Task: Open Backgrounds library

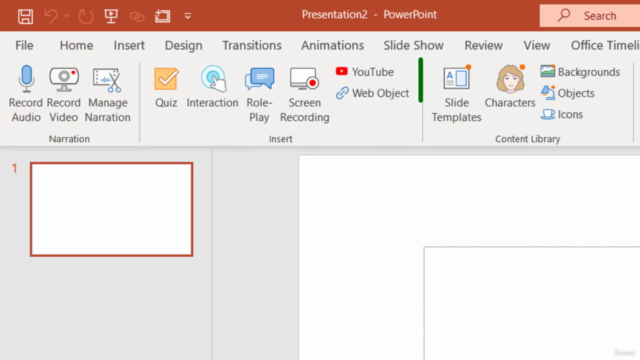Action: pos(580,72)
